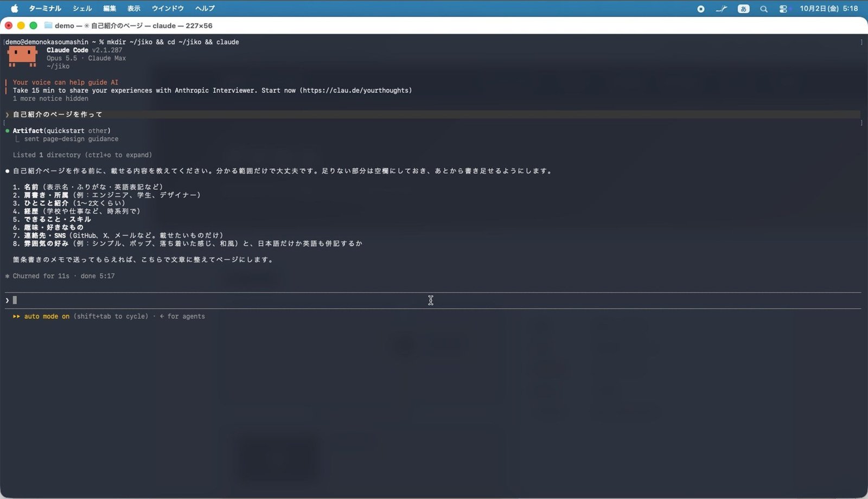This screenshot has width=868, height=499.
Task: Click Listed 1 directory expand line
Action: click(x=82, y=155)
